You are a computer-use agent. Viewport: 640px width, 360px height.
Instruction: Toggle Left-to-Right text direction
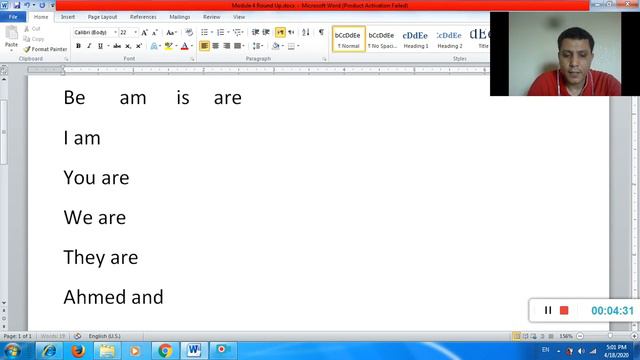click(x=280, y=32)
